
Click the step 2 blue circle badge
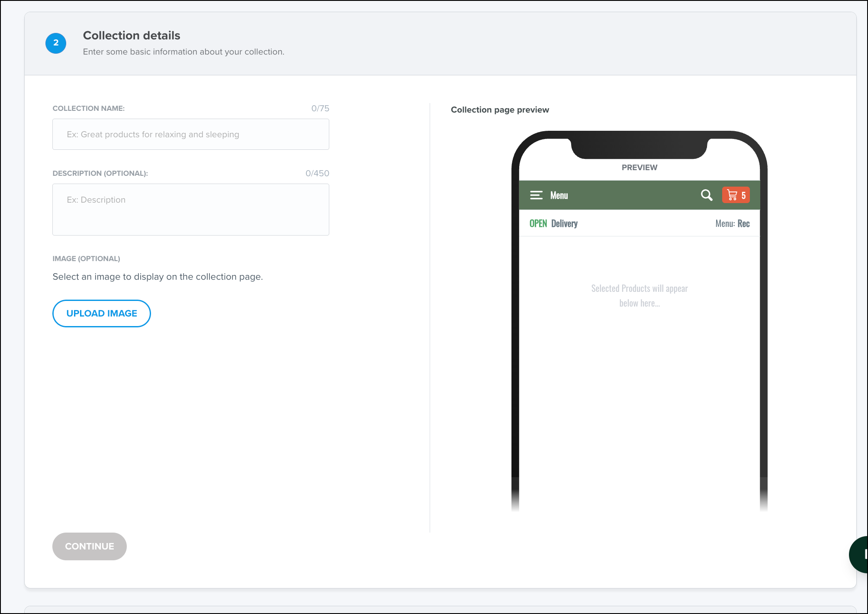pos(56,43)
